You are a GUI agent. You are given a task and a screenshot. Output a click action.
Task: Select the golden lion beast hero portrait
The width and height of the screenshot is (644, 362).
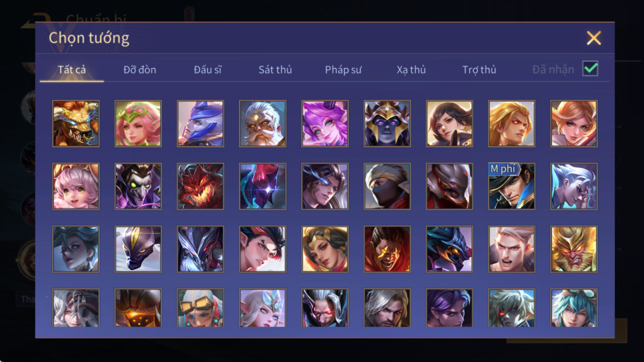tap(76, 123)
